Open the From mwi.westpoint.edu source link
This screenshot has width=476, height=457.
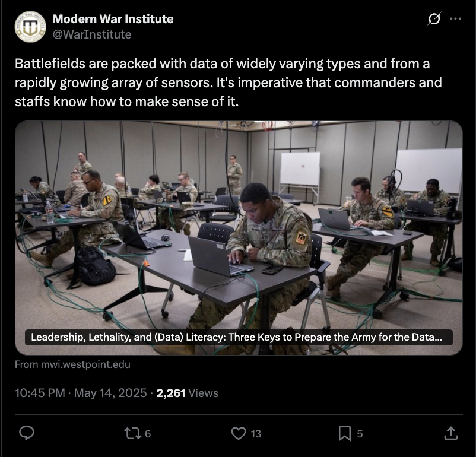coord(72,364)
